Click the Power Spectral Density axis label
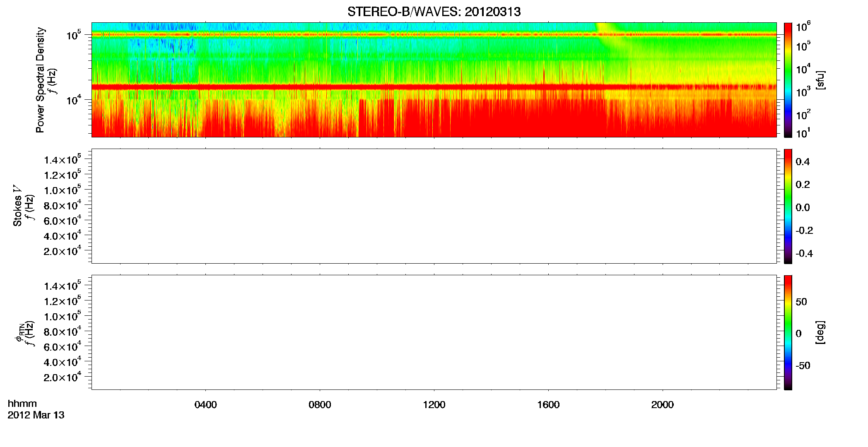 pyautogui.click(x=40, y=80)
